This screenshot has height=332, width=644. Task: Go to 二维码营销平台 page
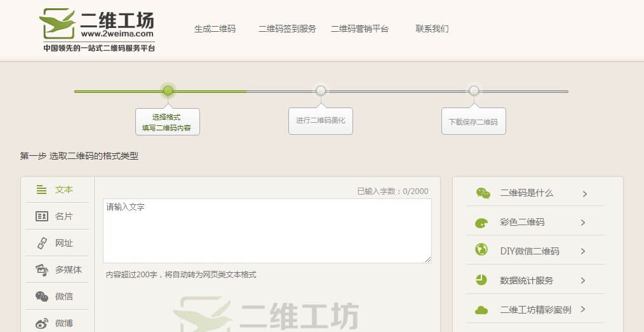[x=359, y=29]
